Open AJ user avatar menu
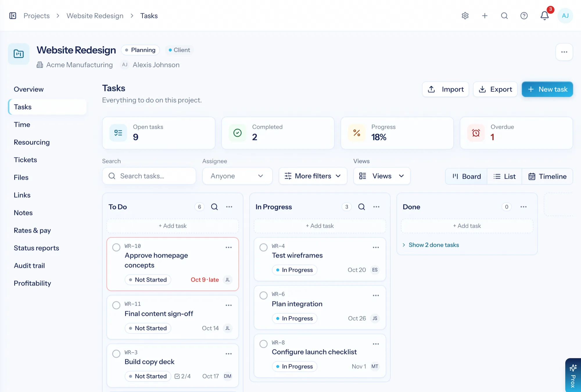The image size is (581, 392). coord(565,16)
